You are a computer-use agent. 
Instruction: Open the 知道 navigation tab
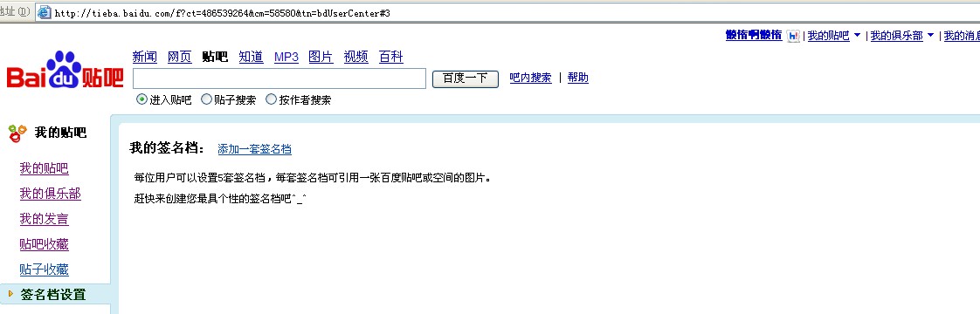[252, 57]
